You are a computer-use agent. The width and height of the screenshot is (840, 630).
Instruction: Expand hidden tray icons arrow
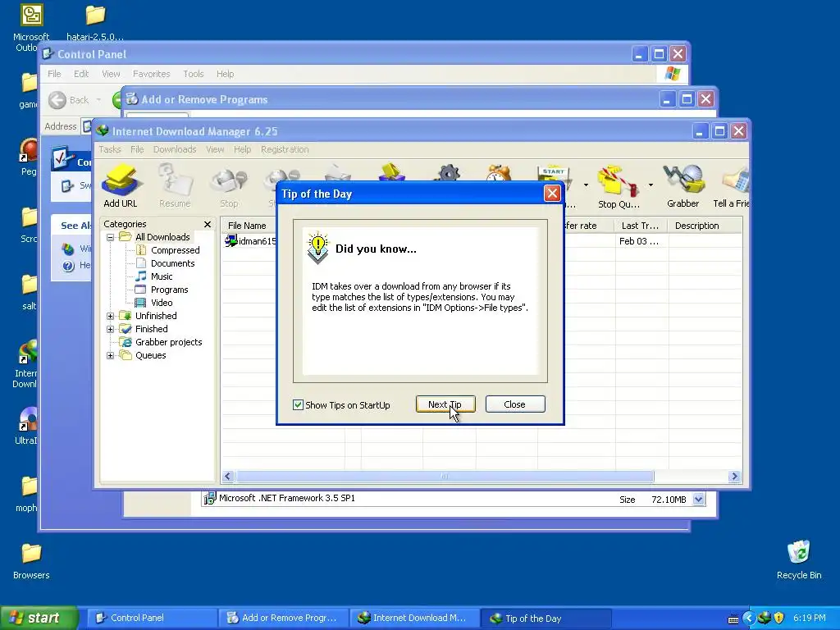click(x=748, y=619)
